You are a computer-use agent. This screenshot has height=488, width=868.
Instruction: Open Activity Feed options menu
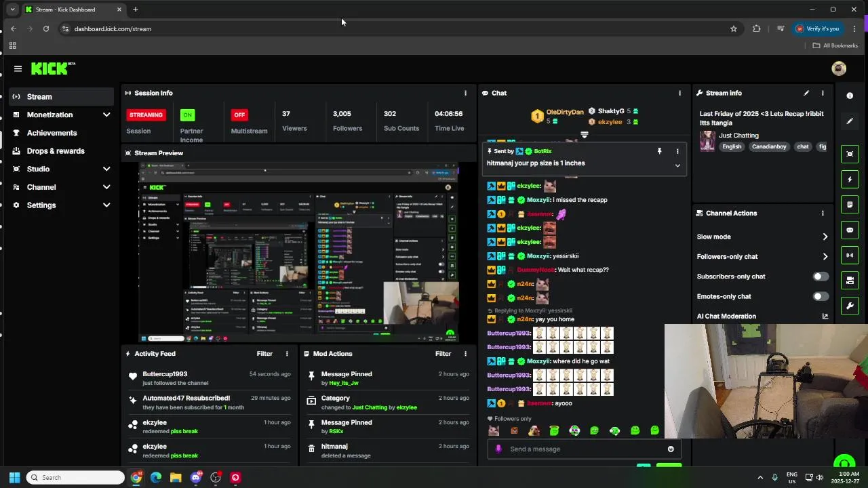(287, 354)
